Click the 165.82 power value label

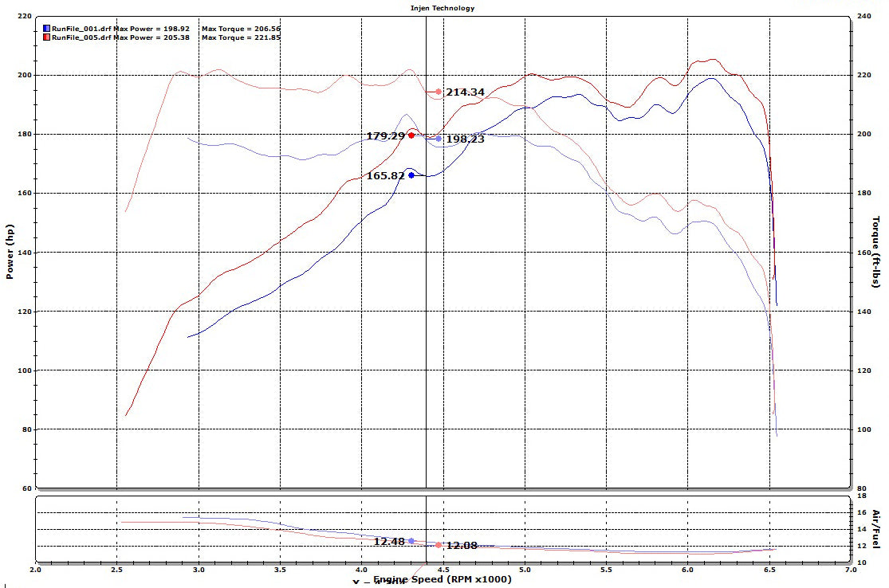tap(386, 175)
